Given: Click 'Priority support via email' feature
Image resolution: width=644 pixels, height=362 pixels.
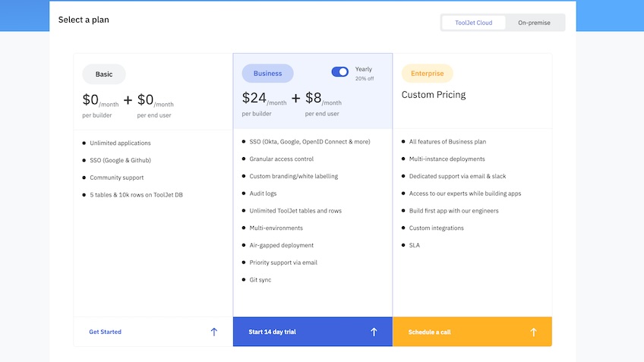Looking at the screenshot, I should point(283,263).
